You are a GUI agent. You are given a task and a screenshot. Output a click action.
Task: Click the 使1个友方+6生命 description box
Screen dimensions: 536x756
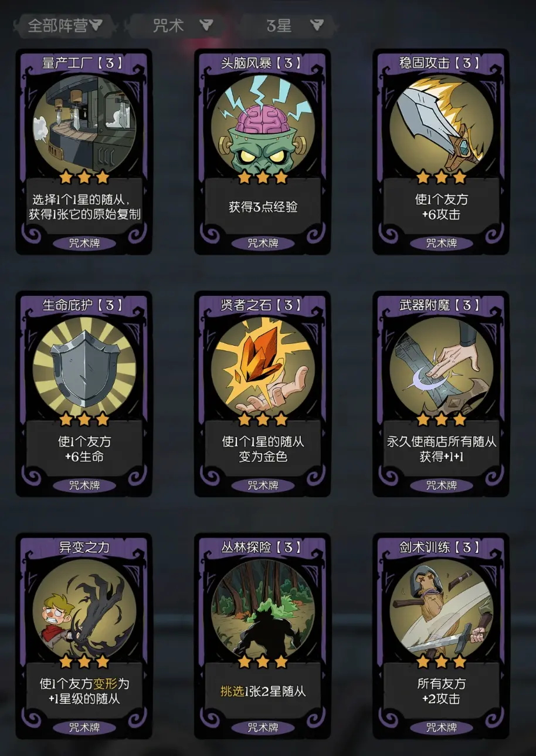pos(84,448)
